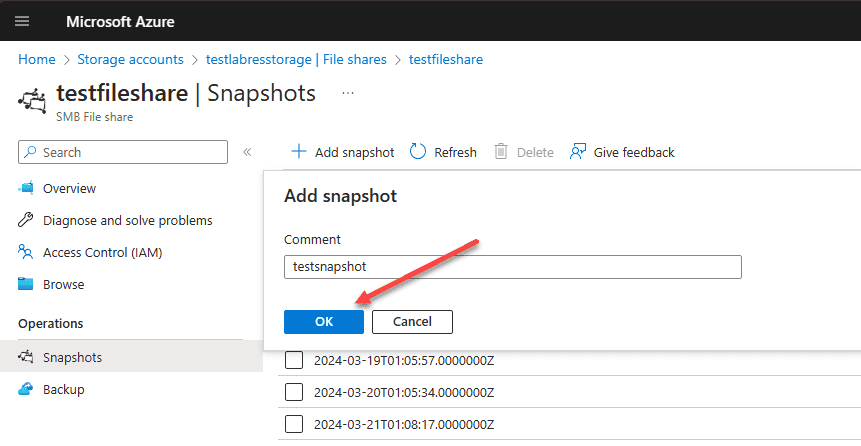Click the Refresh circular arrow icon
The height and width of the screenshot is (446, 861).
click(418, 152)
